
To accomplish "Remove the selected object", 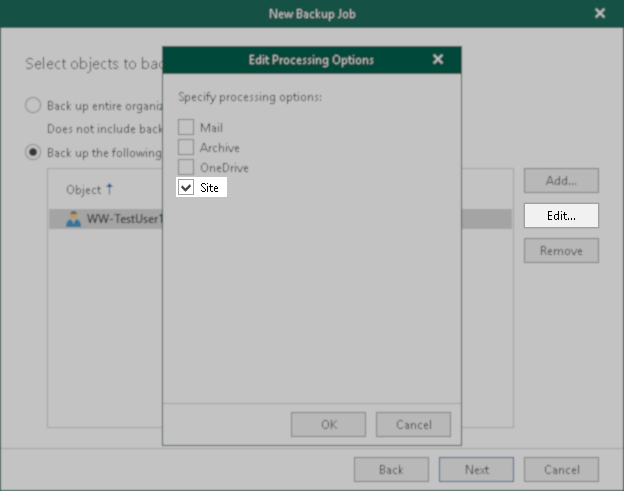I will 561,251.
